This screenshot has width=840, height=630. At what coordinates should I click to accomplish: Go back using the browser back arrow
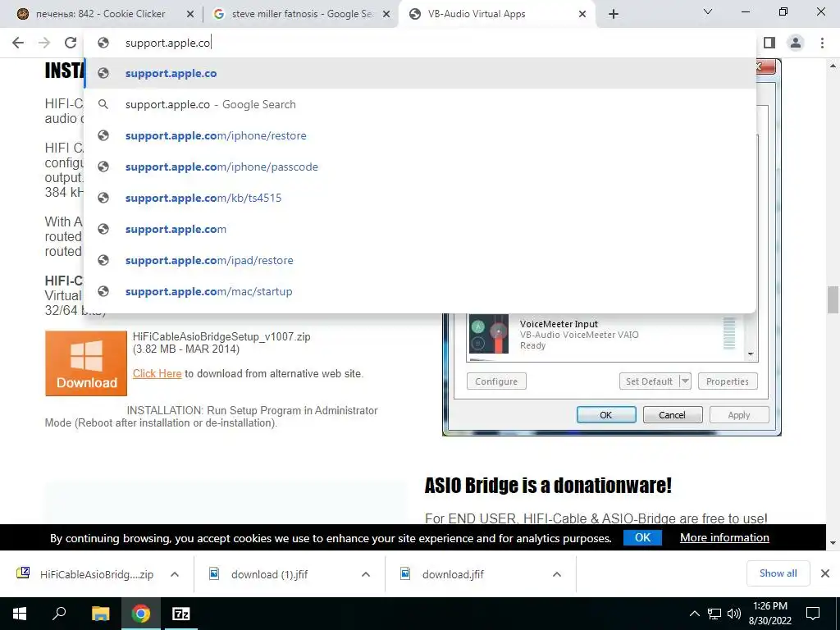tap(18, 43)
